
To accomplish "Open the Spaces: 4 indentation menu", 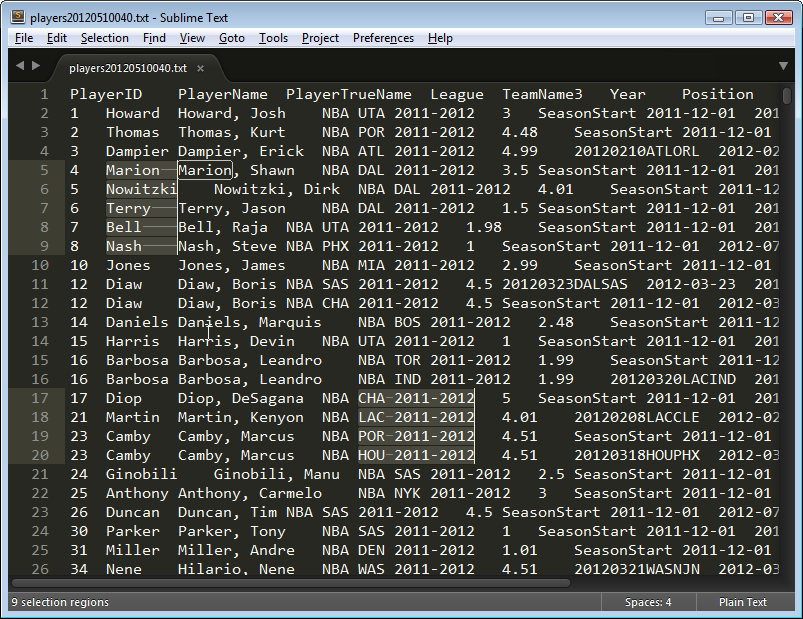I will click(648, 602).
